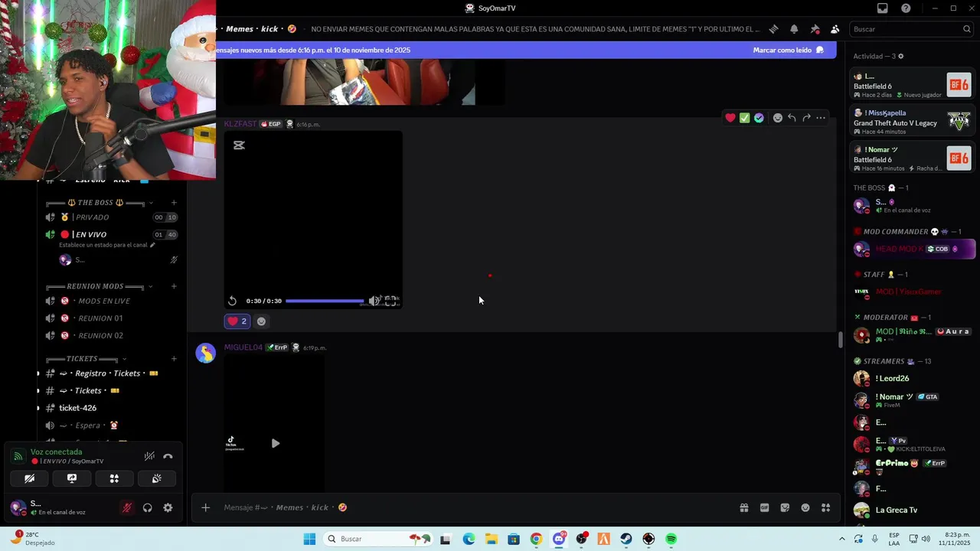This screenshot has width=980, height=551.
Task: Toggle the camera in voice panel
Action: point(29,478)
